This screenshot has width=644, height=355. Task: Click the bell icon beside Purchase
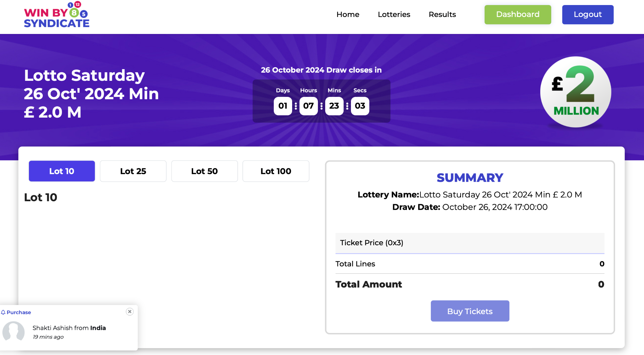coord(3,312)
